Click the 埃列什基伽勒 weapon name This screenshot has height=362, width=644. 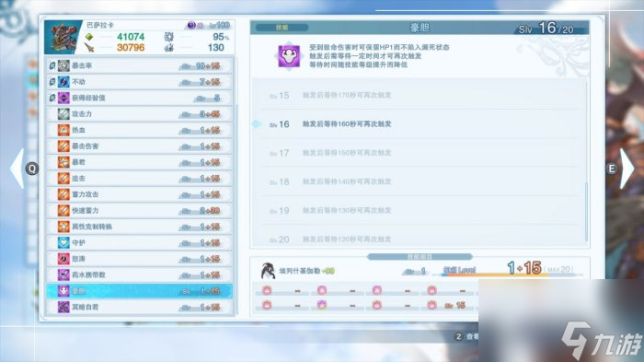click(x=300, y=271)
